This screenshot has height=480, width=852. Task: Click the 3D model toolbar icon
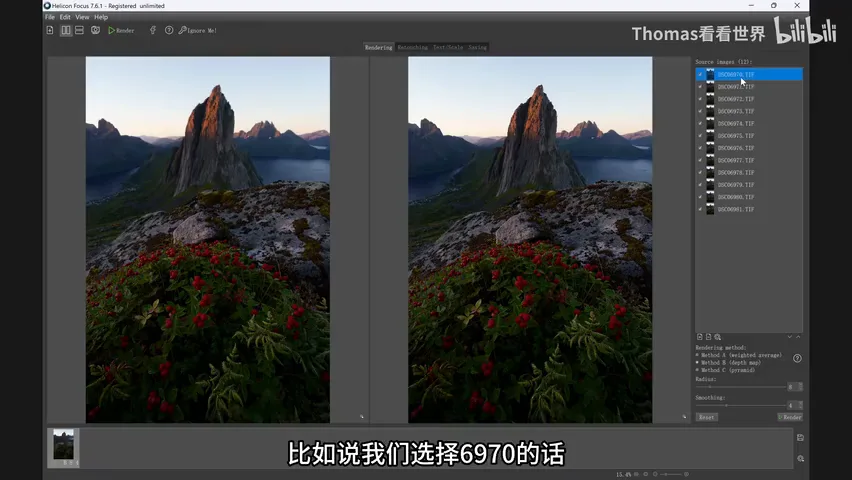tap(96, 30)
